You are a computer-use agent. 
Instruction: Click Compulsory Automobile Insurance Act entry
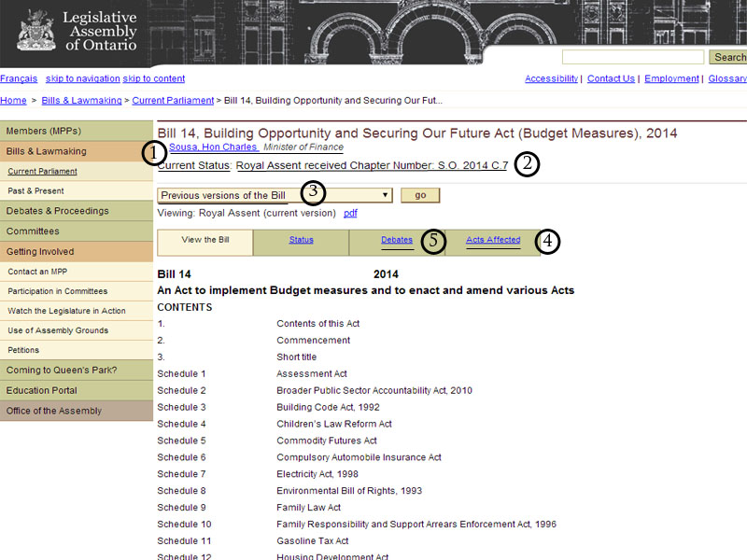359,457
